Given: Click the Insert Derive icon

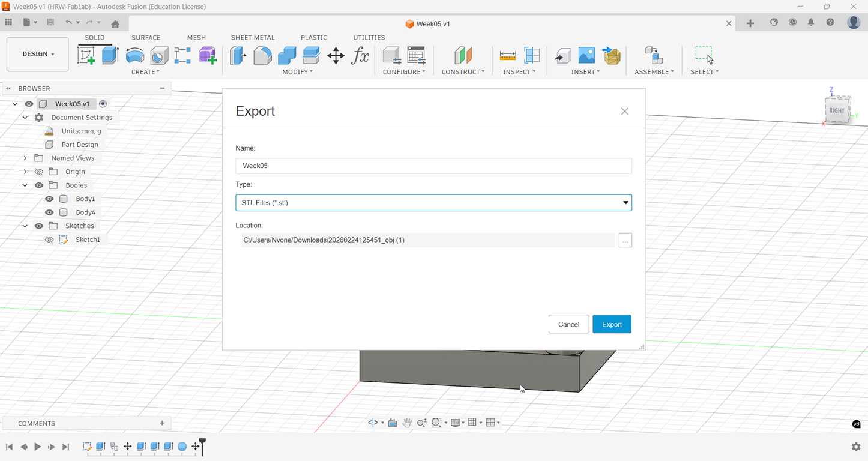Looking at the screenshot, I should click(x=562, y=56).
